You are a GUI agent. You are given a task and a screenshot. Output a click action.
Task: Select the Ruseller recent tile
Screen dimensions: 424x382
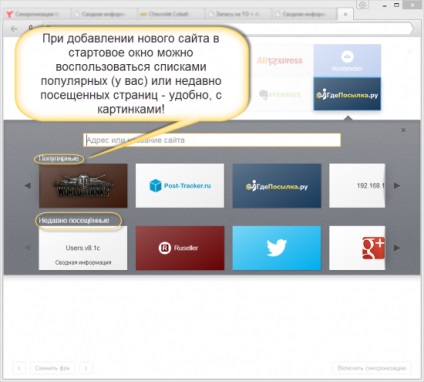coord(180,248)
